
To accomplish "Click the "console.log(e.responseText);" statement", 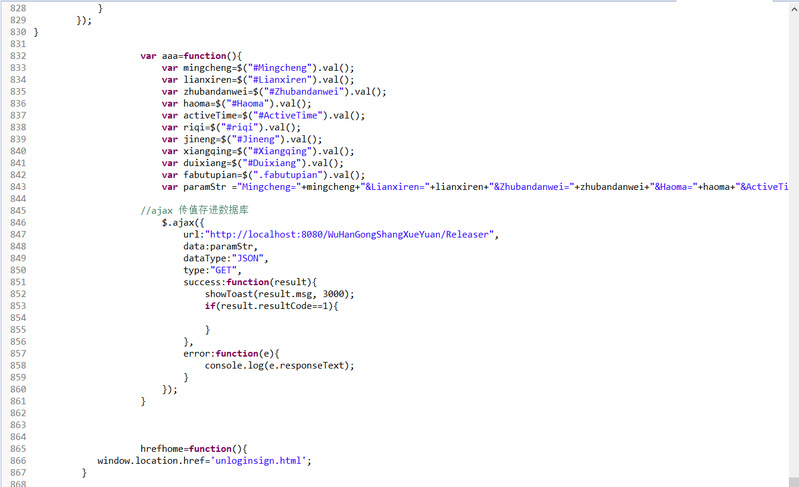I will pyautogui.click(x=279, y=366).
